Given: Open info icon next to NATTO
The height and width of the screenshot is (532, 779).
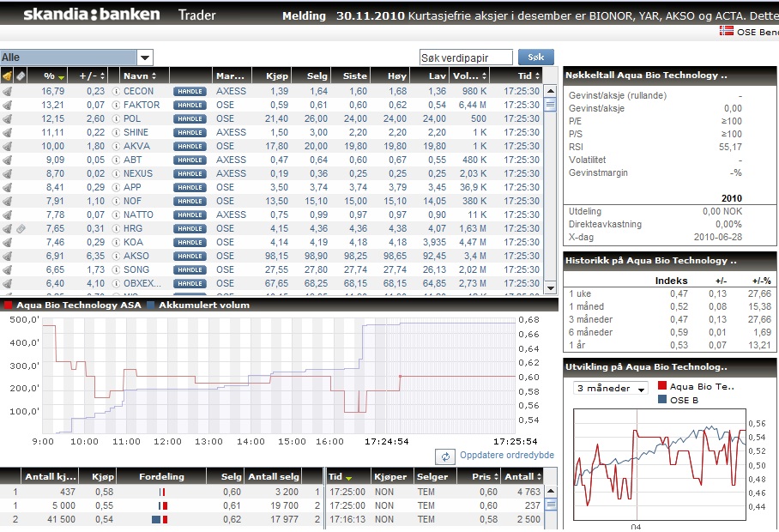Looking at the screenshot, I should point(116,215).
